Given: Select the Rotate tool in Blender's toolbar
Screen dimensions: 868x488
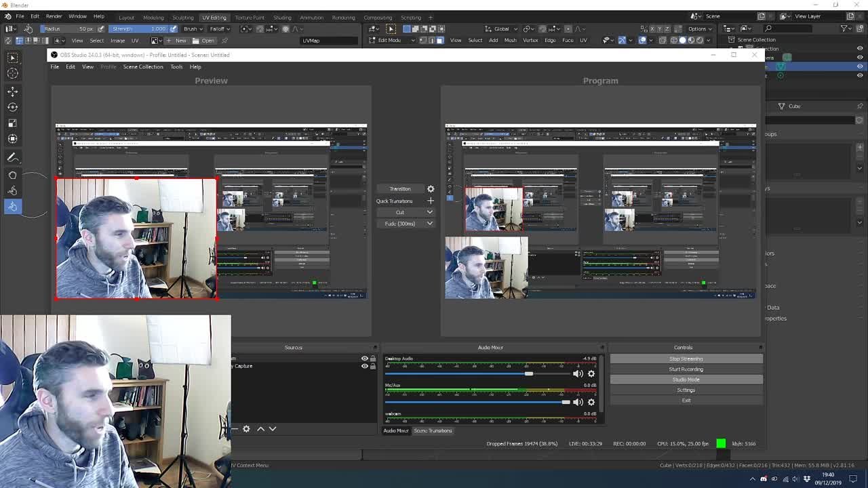Looking at the screenshot, I should 13,107.
